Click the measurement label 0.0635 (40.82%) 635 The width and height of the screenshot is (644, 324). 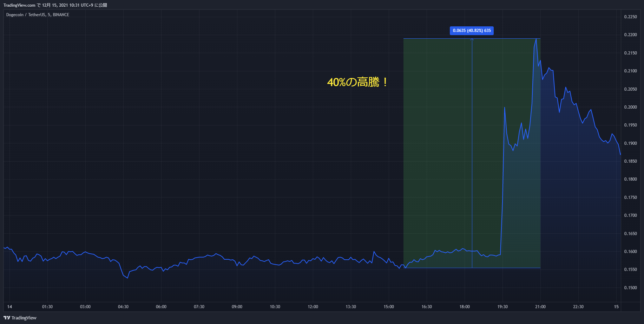472,31
